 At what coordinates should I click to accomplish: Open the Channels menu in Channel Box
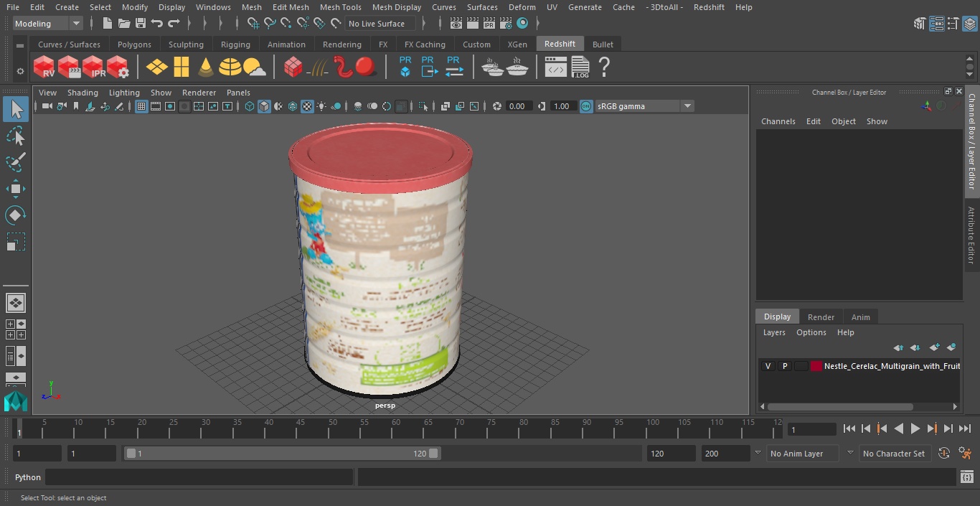click(x=778, y=121)
